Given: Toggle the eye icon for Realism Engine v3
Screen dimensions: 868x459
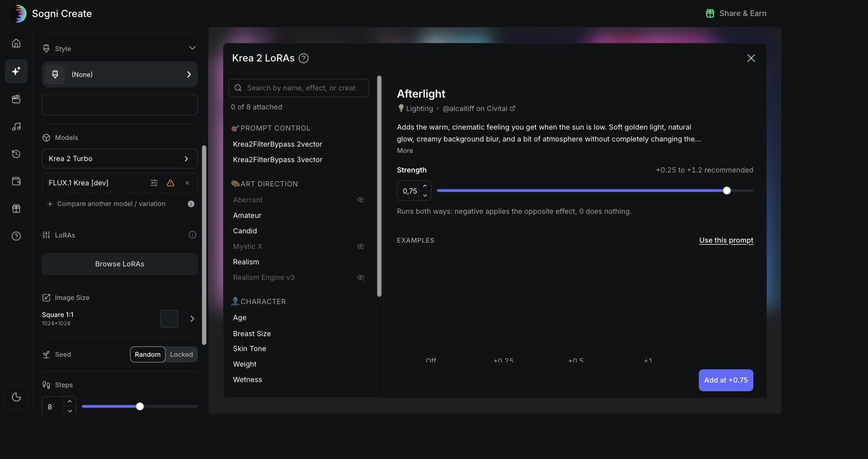Looking at the screenshot, I should pos(361,277).
